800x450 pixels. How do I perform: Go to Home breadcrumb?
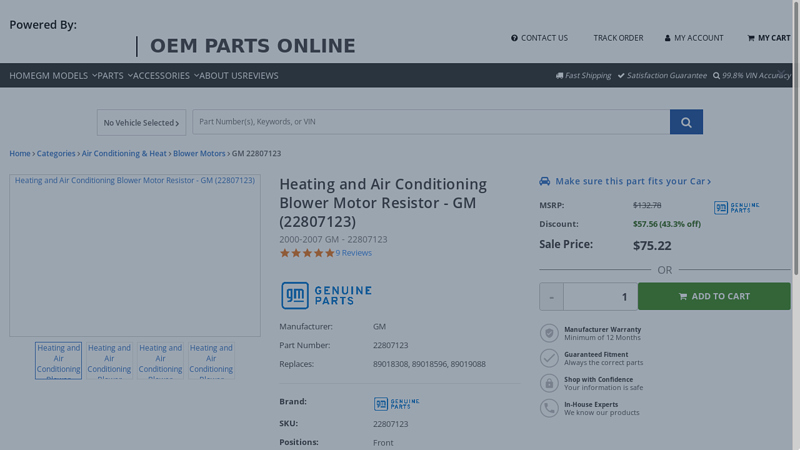coord(20,154)
